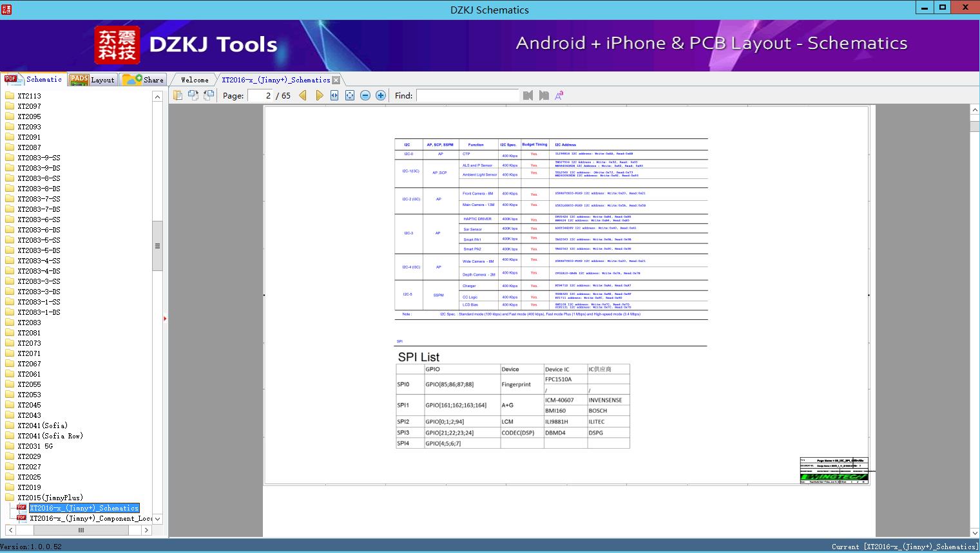Image resolution: width=980 pixels, height=553 pixels.
Task: Go to the previous page arrow
Action: (x=303, y=95)
